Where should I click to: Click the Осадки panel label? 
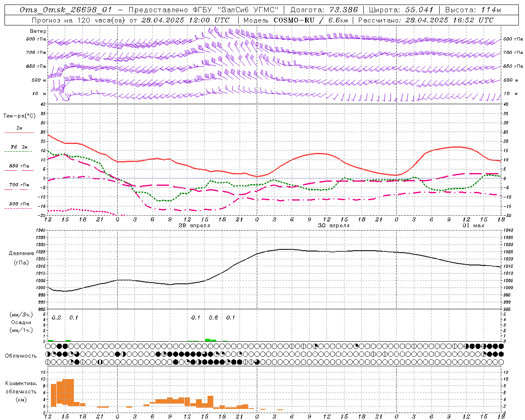click(21, 322)
